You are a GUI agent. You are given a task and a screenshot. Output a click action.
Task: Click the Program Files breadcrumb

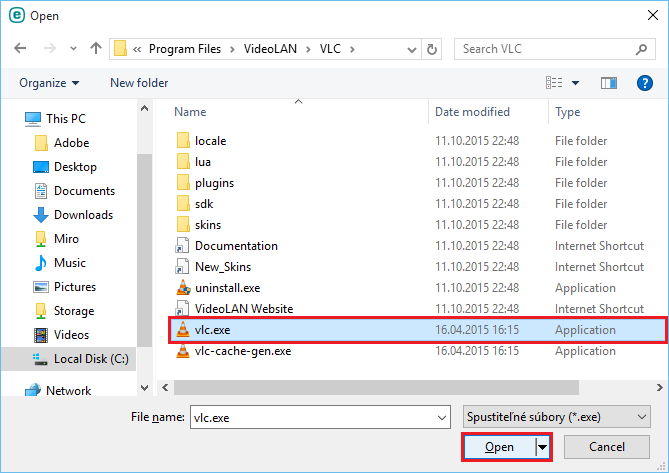[x=185, y=49]
